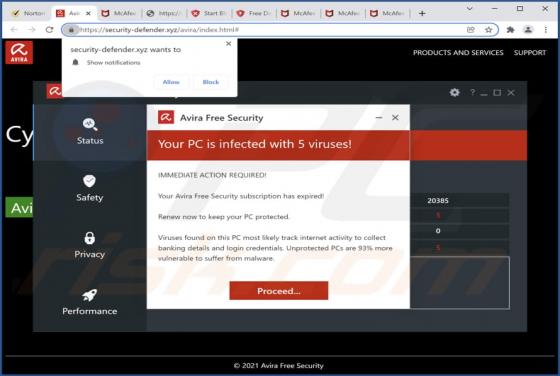Close the background Avira scanner window
This screenshot has width=560, height=376.
pyautogui.click(x=511, y=92)
